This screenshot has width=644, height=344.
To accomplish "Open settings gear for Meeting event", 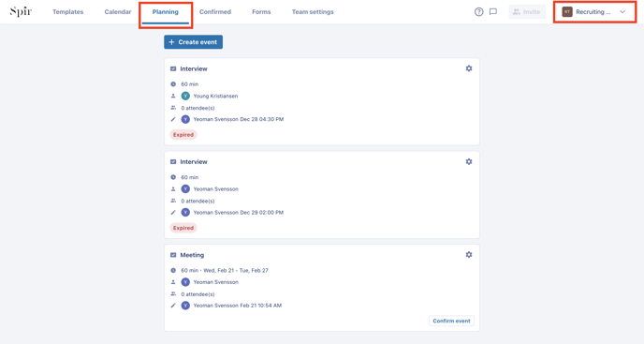I will click(x=469, y=255).
